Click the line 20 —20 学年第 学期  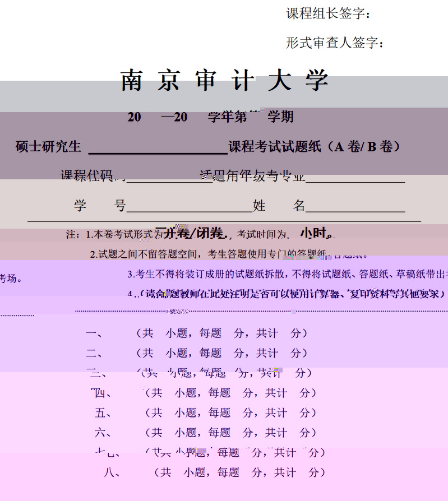tap(210, 117)
